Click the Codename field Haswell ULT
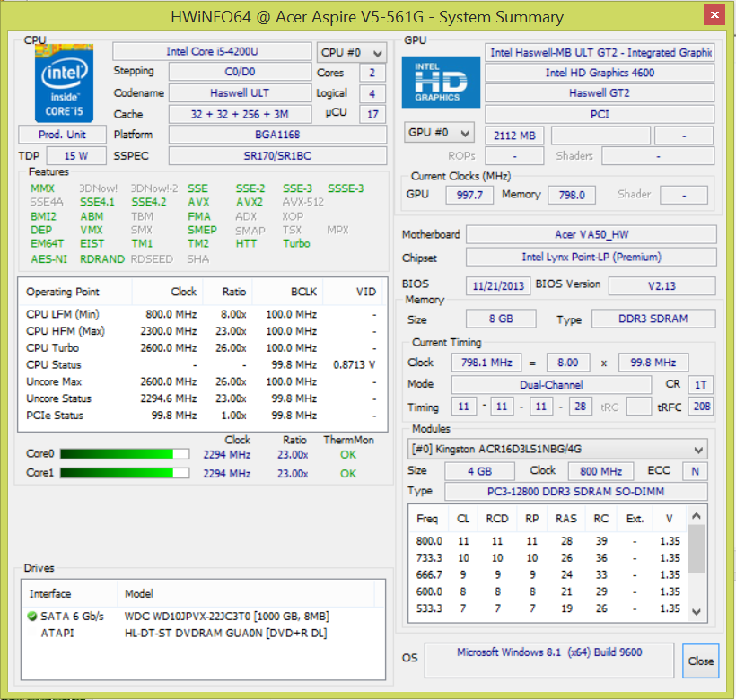The image size is (736, 700). point(240,93)
